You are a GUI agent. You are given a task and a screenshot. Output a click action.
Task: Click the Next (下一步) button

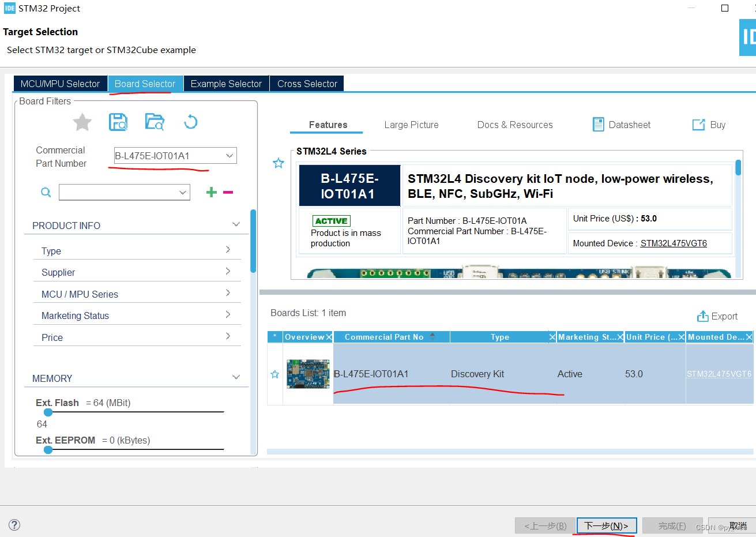[x=607, y=525]
